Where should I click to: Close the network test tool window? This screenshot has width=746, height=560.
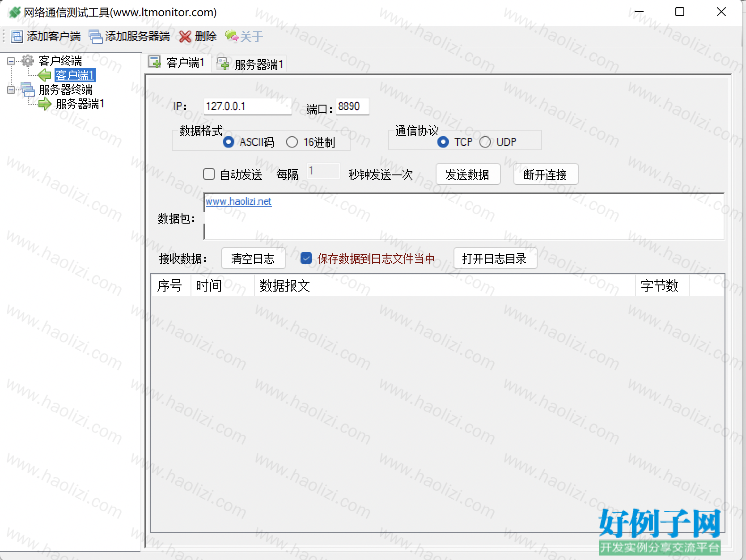coord(721,12)
